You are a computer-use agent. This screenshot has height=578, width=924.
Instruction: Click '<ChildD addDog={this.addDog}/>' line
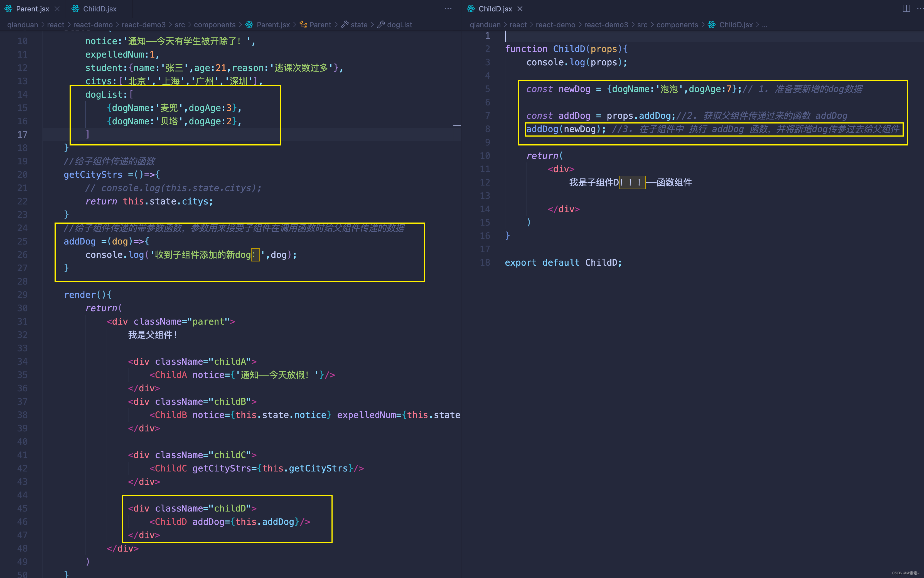click(x=230, y=522)
